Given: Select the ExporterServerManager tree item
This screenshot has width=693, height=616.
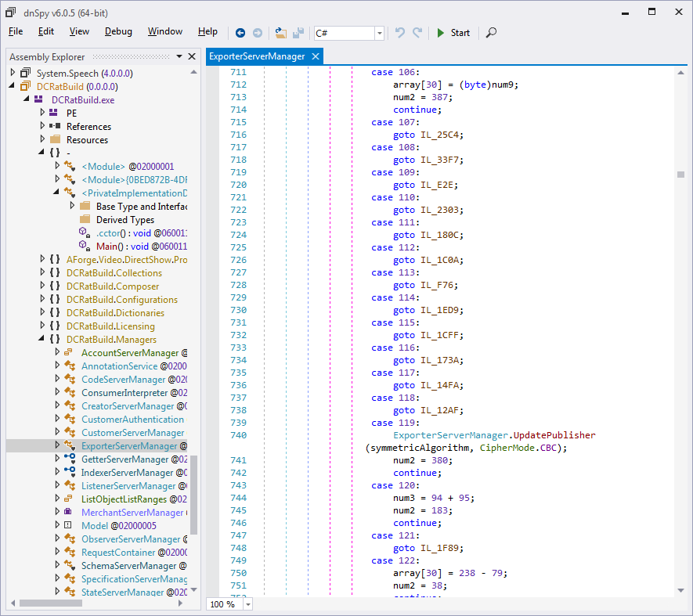Looking at the screenshot, I should pyautogui.click(x=134, y=446).
